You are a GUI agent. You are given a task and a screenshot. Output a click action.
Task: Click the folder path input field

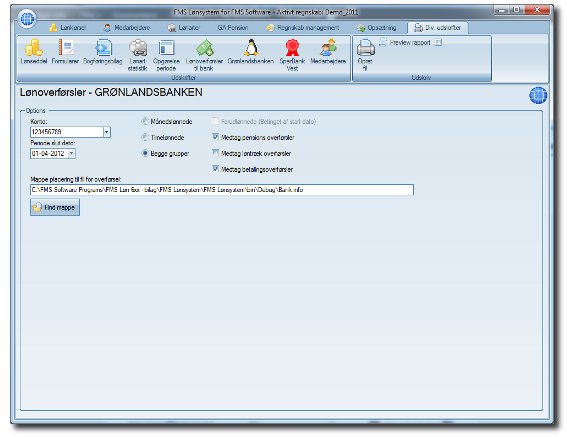click(222, 190)
